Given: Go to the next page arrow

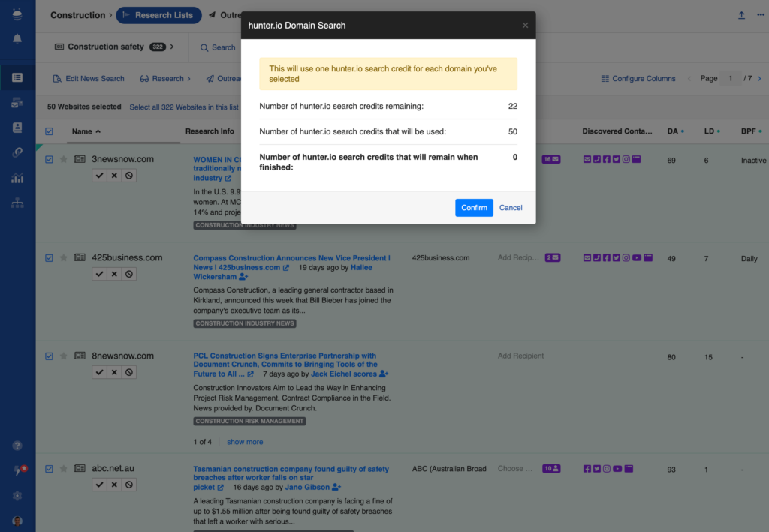Looking at the screenshot, I should (x=760, y=78).
